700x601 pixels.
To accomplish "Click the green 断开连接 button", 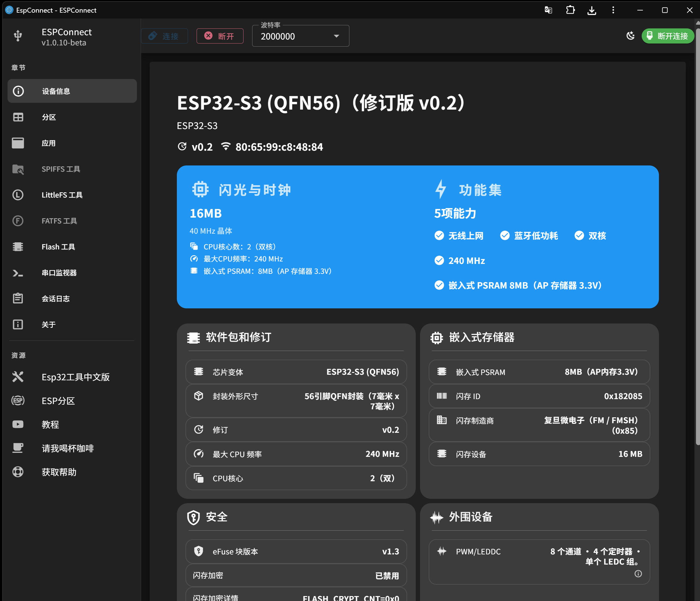I will (668, 36).
